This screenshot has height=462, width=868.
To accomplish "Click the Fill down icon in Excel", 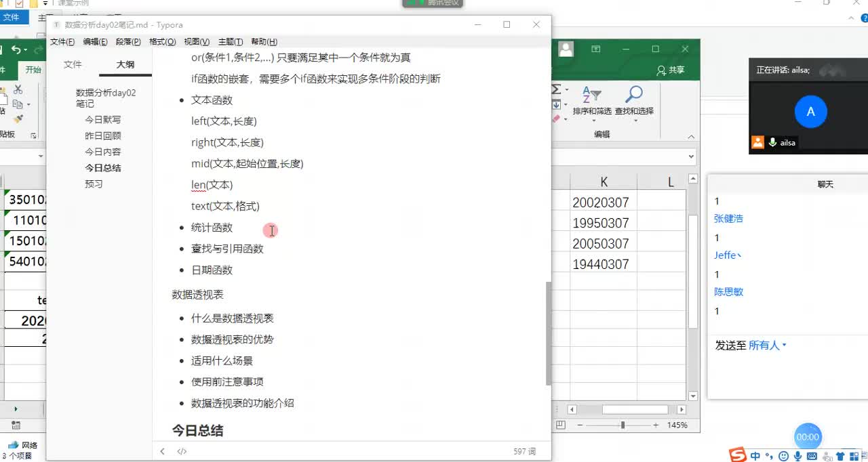I will tap(557, 105).
